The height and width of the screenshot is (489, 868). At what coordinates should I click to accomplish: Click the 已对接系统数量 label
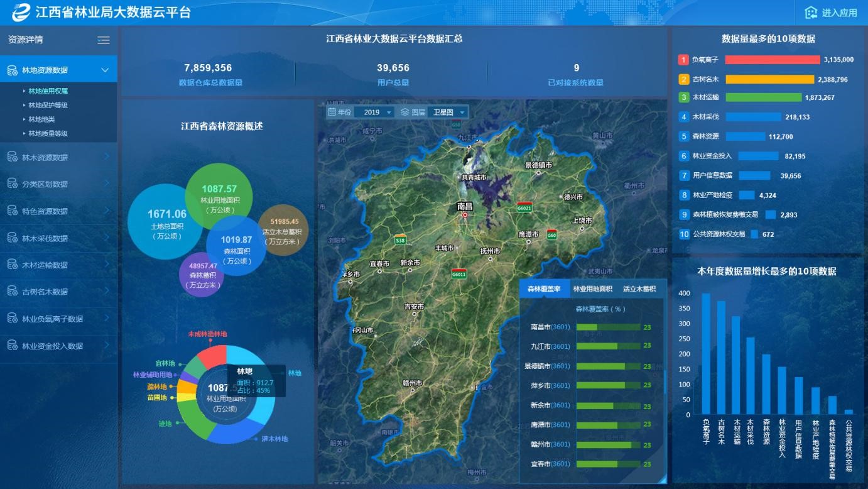[x=575, y=82]
